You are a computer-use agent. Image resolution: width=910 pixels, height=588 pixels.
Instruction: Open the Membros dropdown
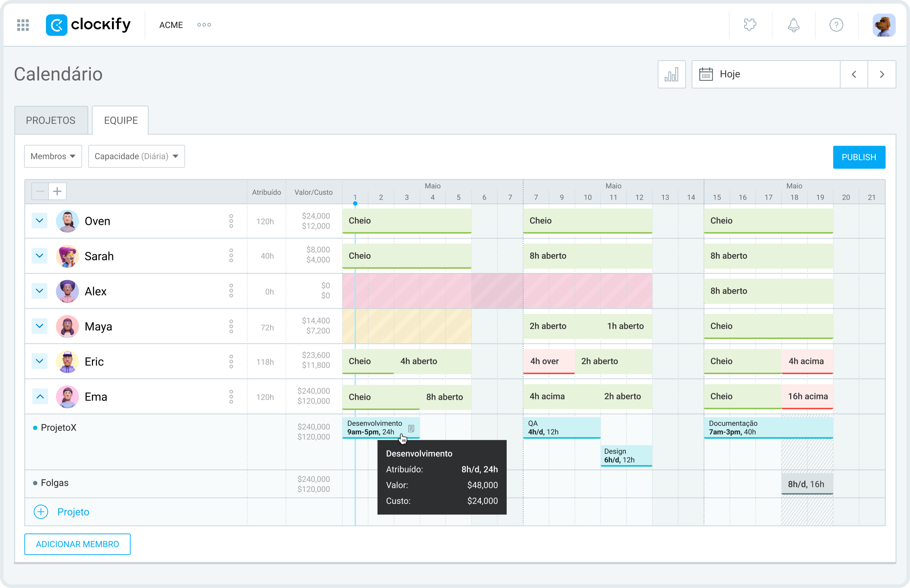pyautogui.click(x=53, y=156)
